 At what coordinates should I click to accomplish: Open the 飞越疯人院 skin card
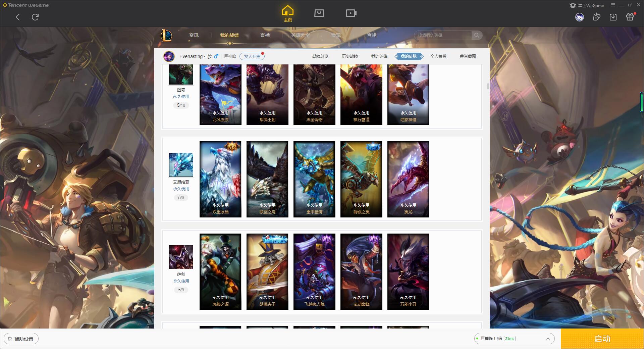click(x=314, y=271)
